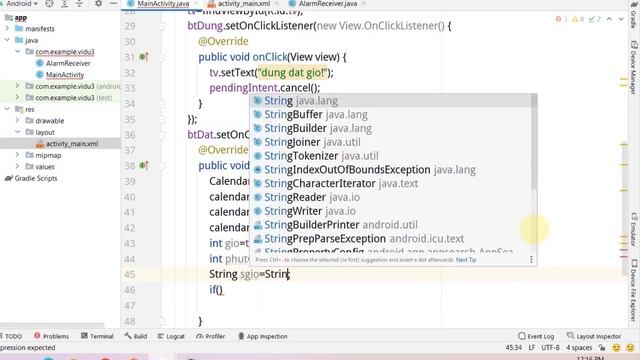This screenshot has width=640, height=360.
Task: Expand the mipmap folder
Action: click(x=18, y=155)
